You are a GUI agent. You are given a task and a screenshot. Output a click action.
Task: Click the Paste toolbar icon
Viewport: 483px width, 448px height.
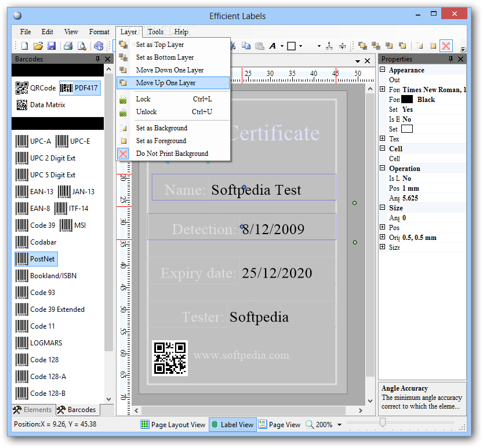click(260, 46)
